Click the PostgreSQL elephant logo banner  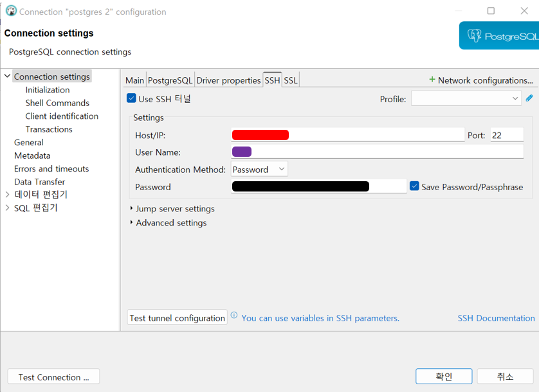[499, 35]
